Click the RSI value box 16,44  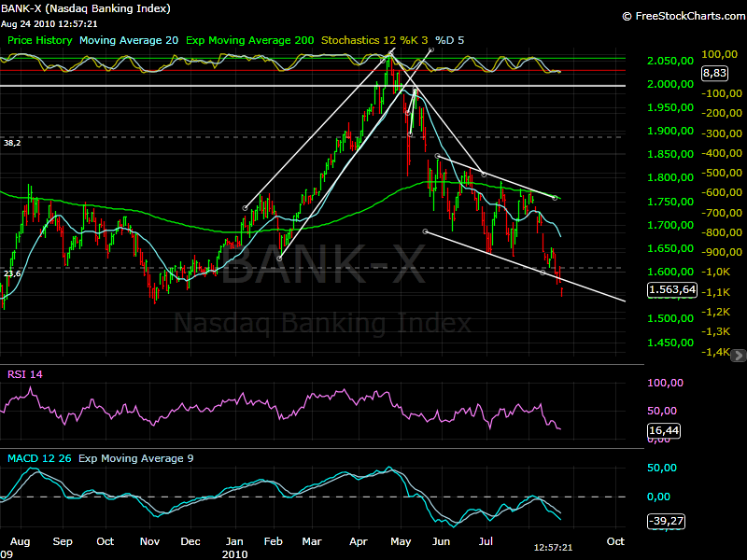pos(664,430)
